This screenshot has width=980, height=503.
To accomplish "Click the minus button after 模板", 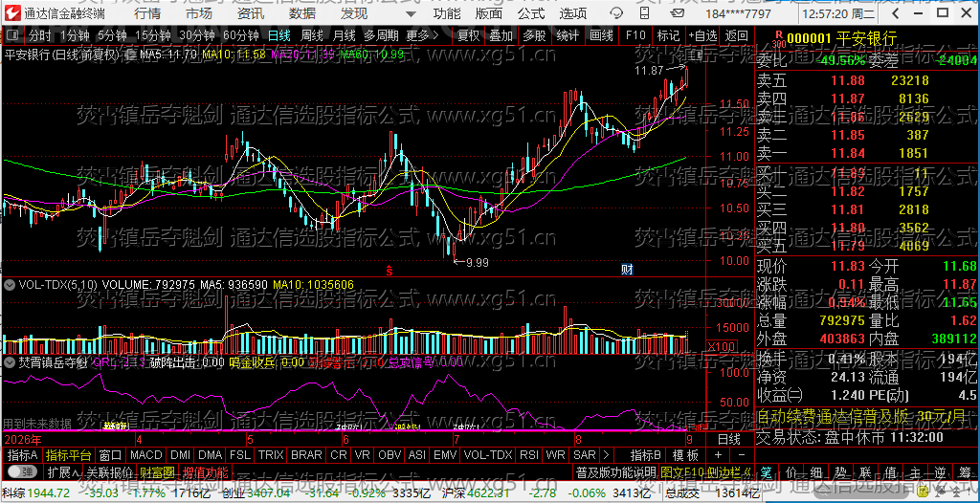I will point(741,455).
